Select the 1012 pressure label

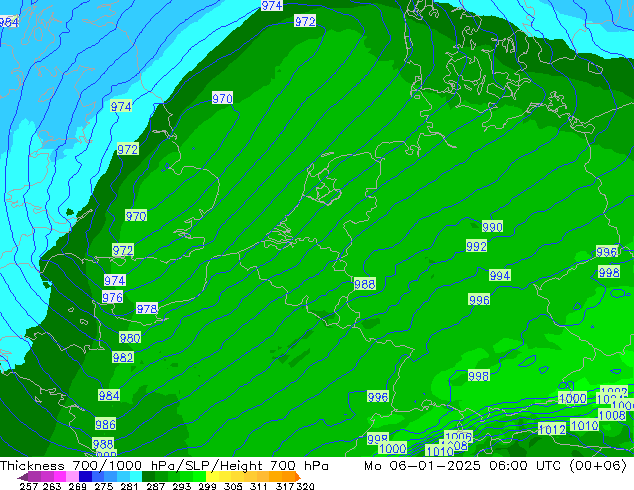point(552,429)
